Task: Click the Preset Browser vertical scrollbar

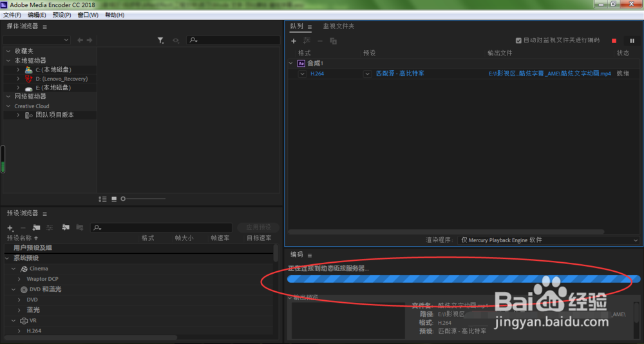Action: coord(276,253)
